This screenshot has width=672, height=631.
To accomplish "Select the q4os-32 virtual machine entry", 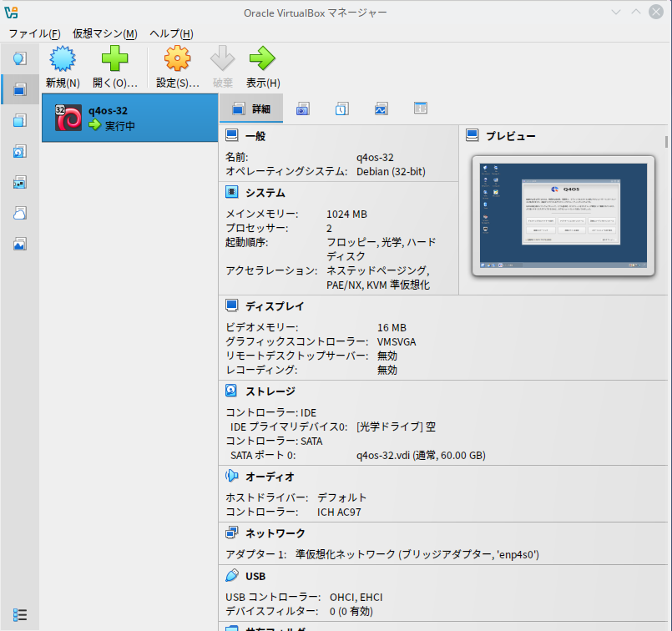I will pyautogui.click(x=129, y=118).
